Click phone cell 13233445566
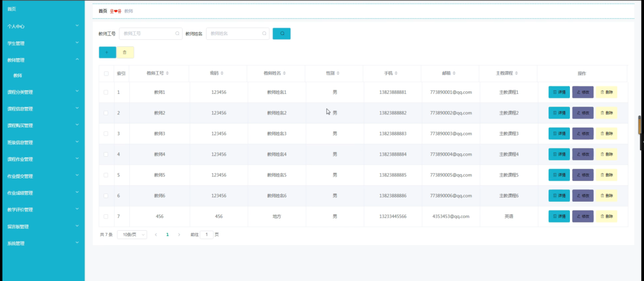This screenshot has height=281, width=644. point(393,216)
